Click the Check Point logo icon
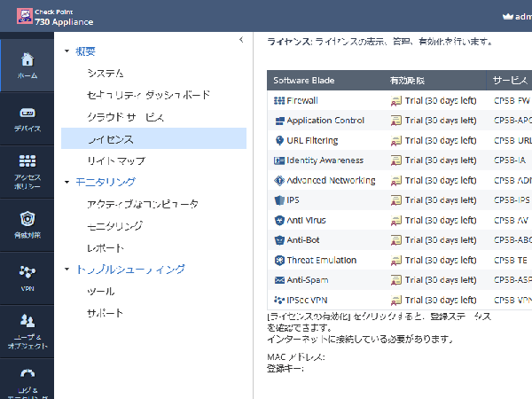The image size is (532, 399). coord(25,16)
